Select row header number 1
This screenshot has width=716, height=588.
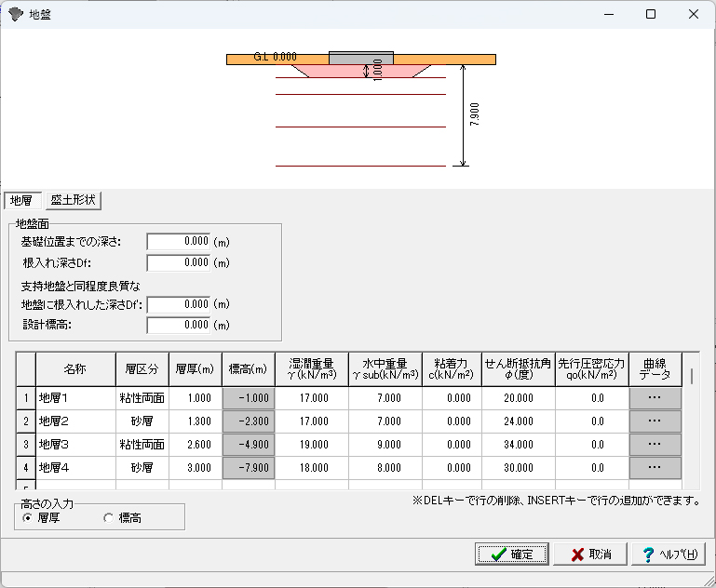[26, 398]
